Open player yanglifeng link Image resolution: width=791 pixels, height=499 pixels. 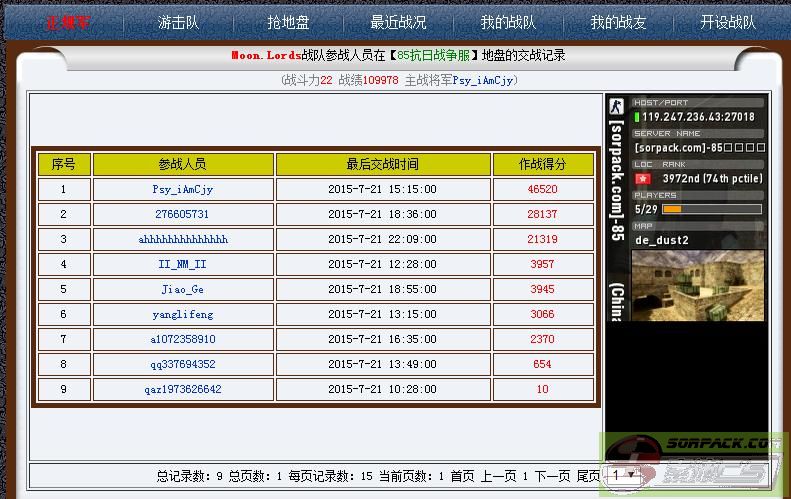tap(182, 315)
